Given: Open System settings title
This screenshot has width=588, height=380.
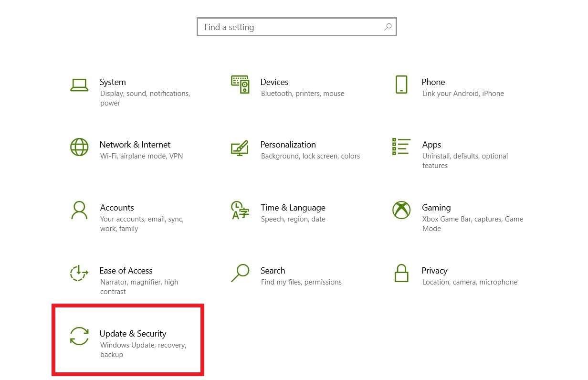Looking at the screenshot, I should (x=113, y=82).
